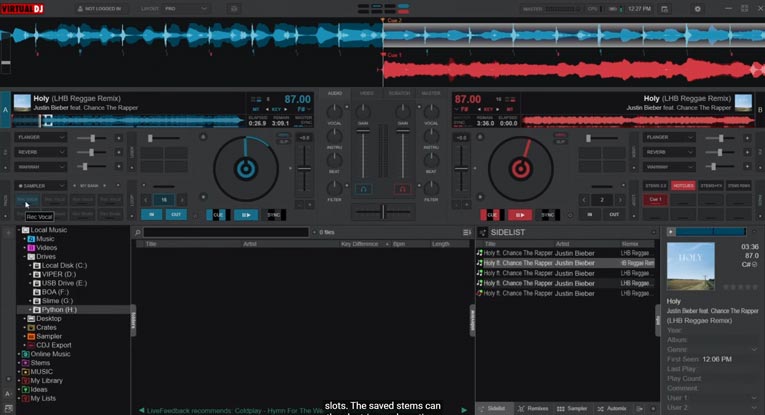Image resolution: width=765 pixels, height=415 pixels.
Task: Open deck A REVERB effect dropdown
Action: 40,152
